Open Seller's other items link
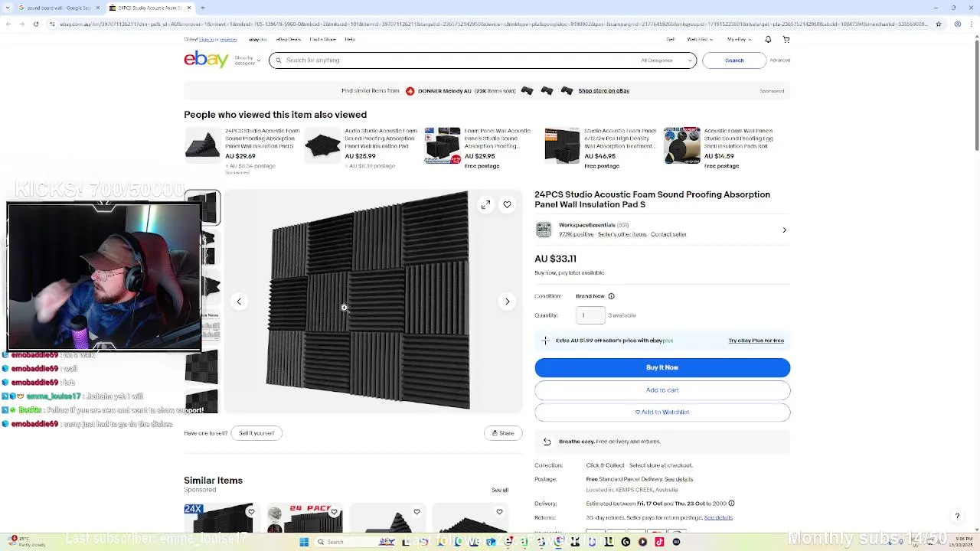 point(622,234)
